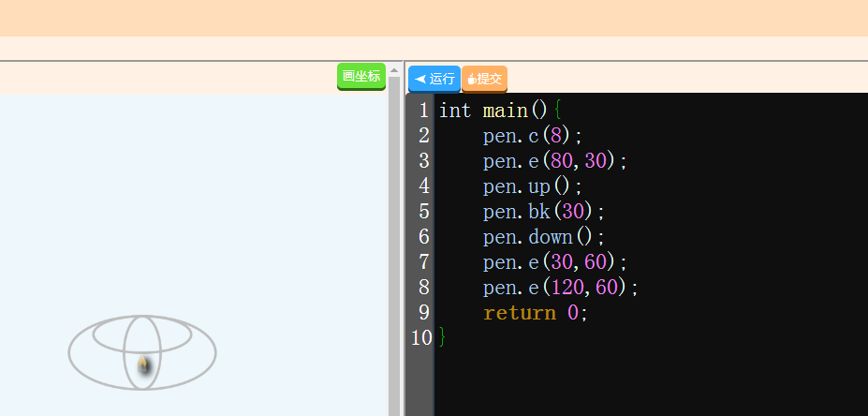Click the closing brace on line 10
Viewport: 868px width, 416px height.
(x=442, y=337)
